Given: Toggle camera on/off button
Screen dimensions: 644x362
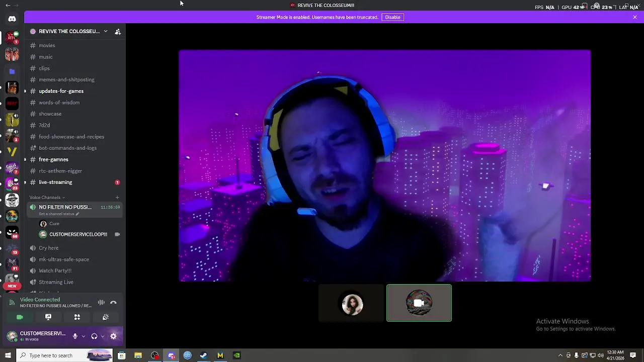Looking at the screenshot, I should pos(20,317).
